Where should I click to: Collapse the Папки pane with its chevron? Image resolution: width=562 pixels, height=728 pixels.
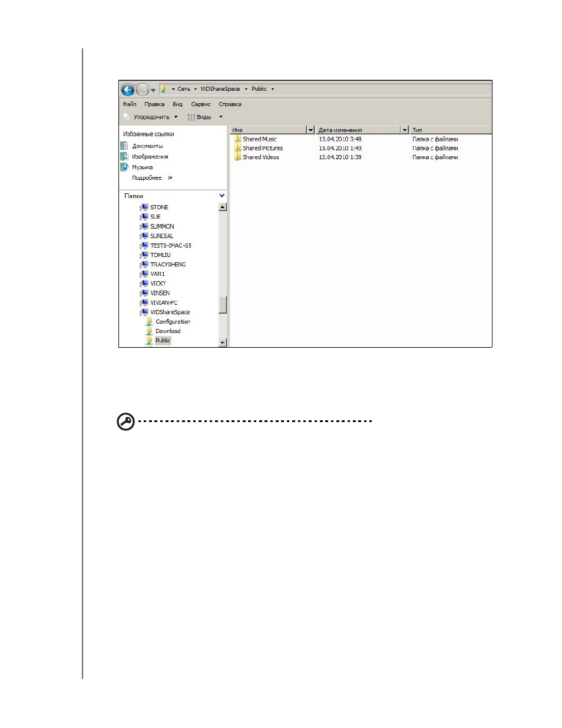pos(222,196)
